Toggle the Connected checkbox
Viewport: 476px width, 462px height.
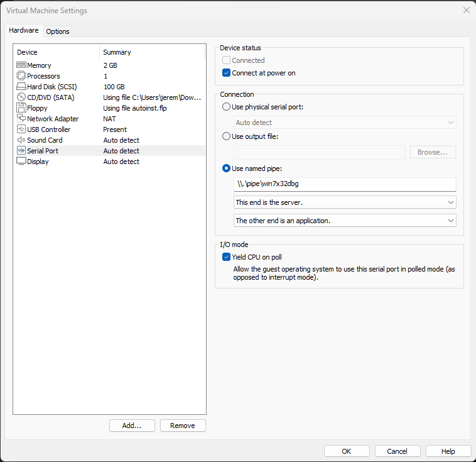point(226,60)
